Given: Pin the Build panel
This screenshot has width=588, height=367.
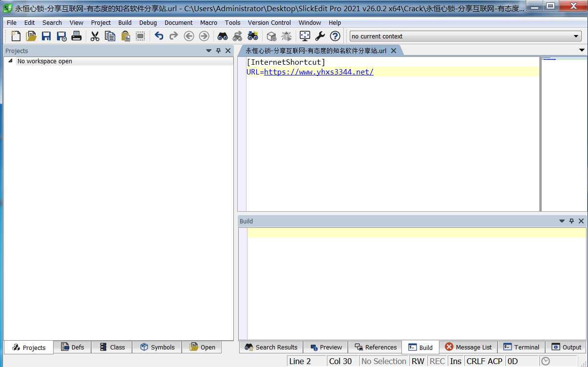Looking at the screenshot, I should tap(571, 221).
